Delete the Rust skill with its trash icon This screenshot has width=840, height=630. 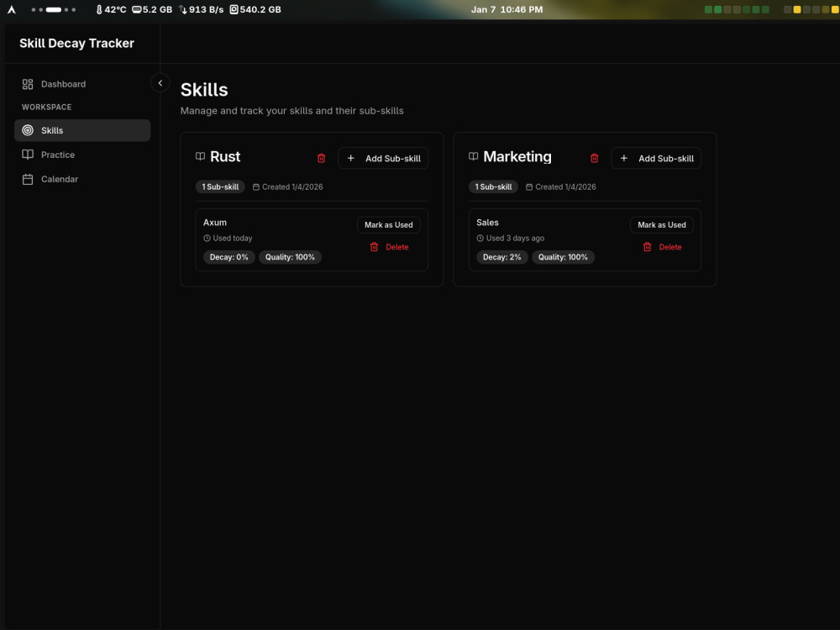click(322, 158)
